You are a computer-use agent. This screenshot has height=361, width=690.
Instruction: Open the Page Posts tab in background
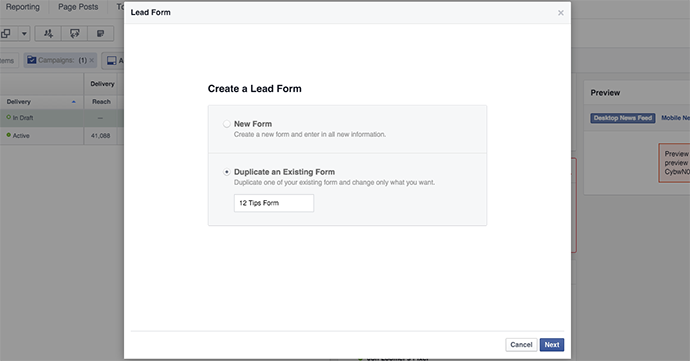click(x=78, y=7)
